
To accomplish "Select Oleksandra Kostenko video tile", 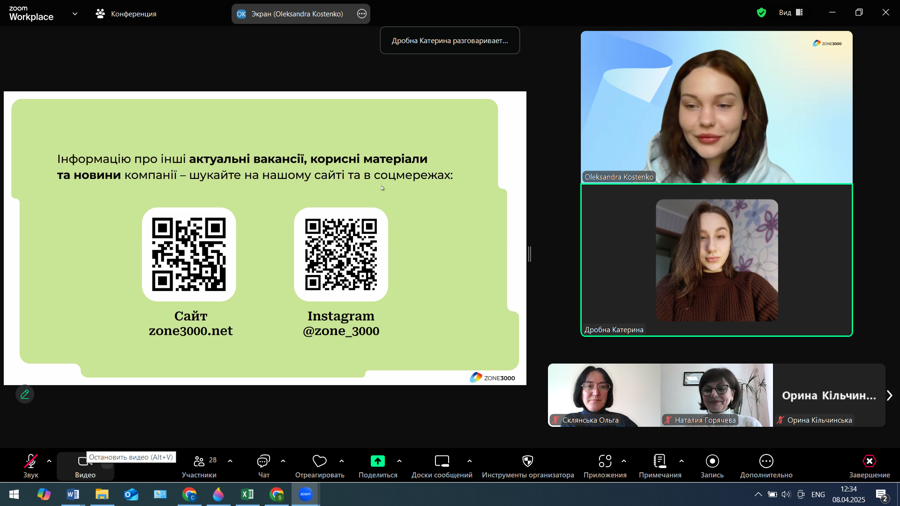I will 716,107.
